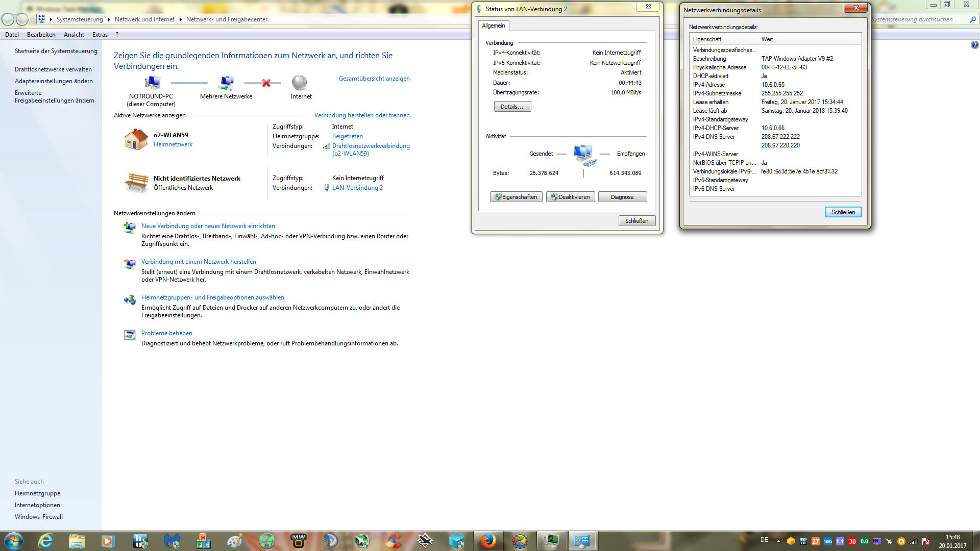Click the Internet globe icon
Screen dimensions: 980x551
click(x=299, y=83)
